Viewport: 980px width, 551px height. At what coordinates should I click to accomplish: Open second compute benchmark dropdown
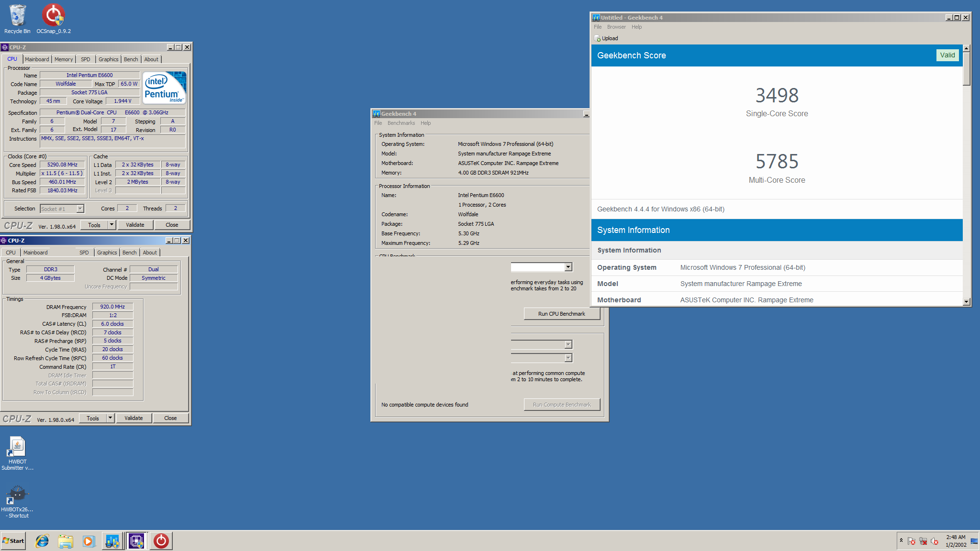pyautogui.click(x=568, y=358)
